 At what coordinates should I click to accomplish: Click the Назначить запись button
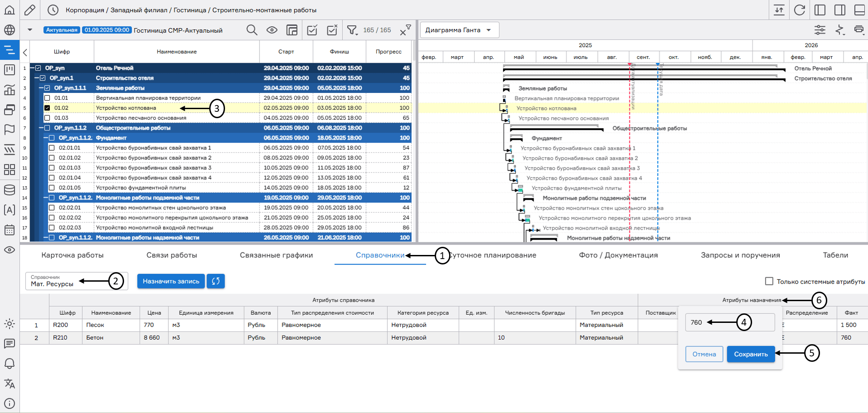pos(171,281)
